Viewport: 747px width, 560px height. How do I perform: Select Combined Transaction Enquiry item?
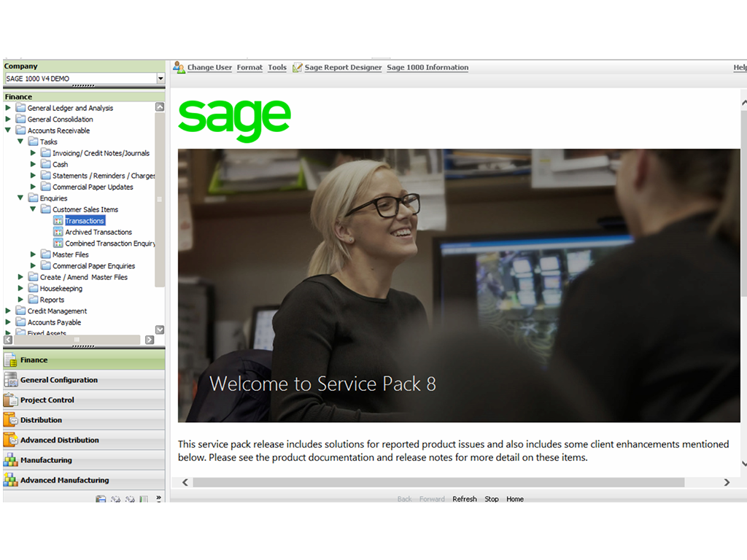(x=110, y=244)
